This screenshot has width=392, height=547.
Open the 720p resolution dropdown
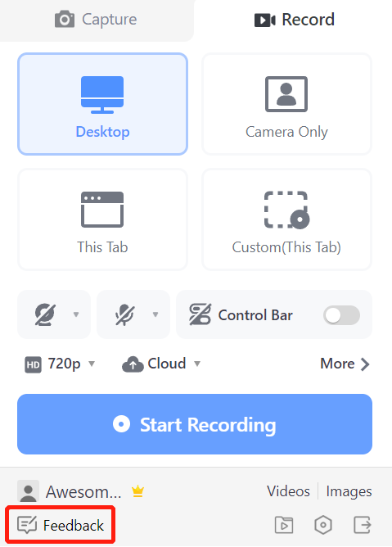click(60, 364)
